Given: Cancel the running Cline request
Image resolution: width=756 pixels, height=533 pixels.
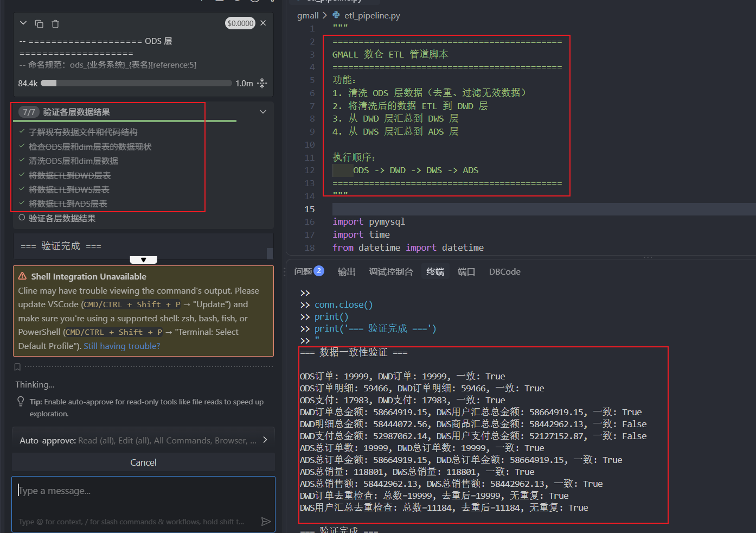Looking at the screenshot, I should (143, 462).
